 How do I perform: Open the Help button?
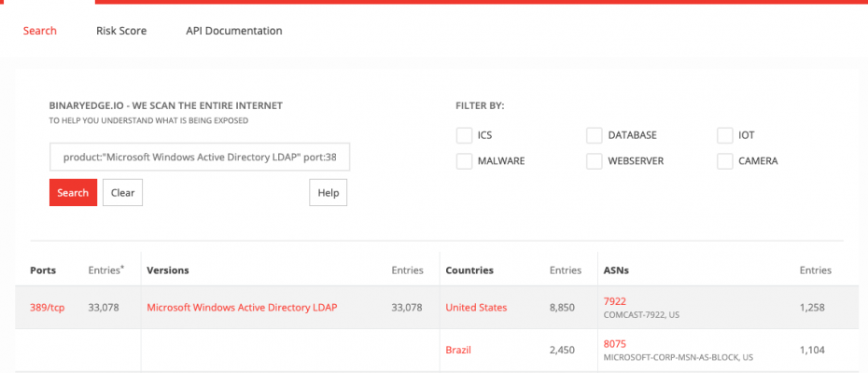click(329, 193)
